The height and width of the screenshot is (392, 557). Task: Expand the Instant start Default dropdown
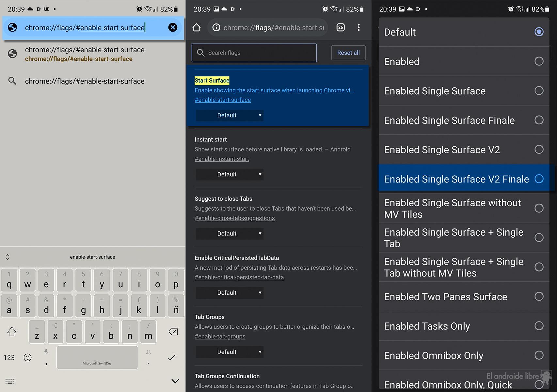coord(230,174)
